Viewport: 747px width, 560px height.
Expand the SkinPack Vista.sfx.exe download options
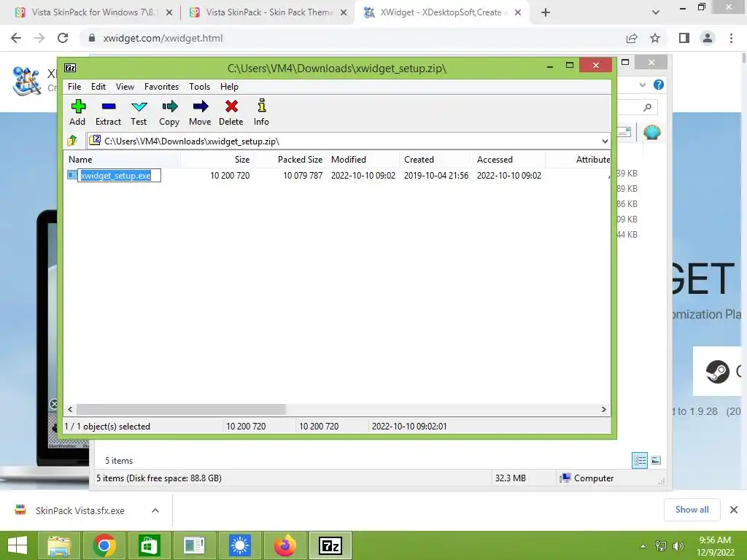[155, 510]
